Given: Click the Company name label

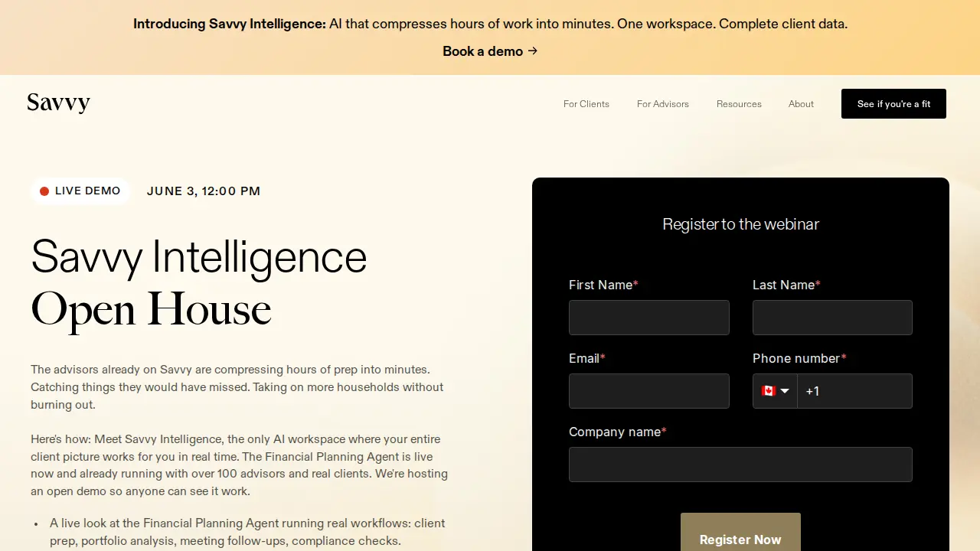Looking at the screenshot, I should (x=618, y=432).
